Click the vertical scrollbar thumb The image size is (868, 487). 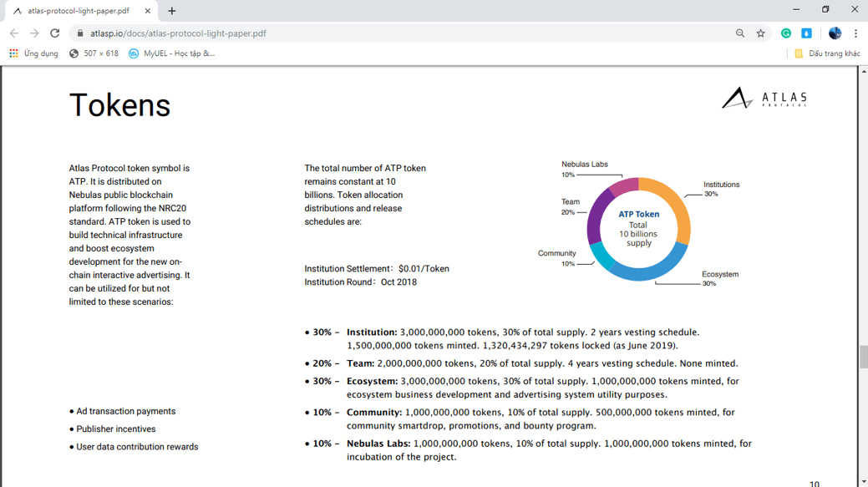pyautogui.click(x=863, y=357)
